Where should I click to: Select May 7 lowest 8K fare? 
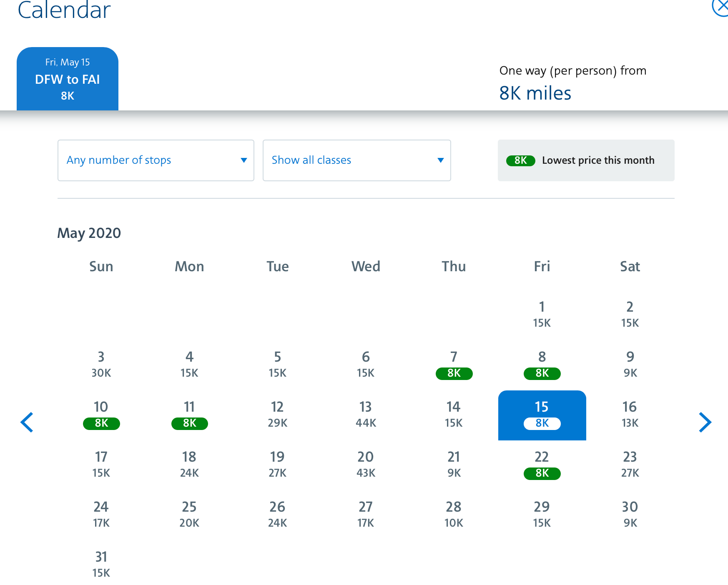(x=454, y=365)
